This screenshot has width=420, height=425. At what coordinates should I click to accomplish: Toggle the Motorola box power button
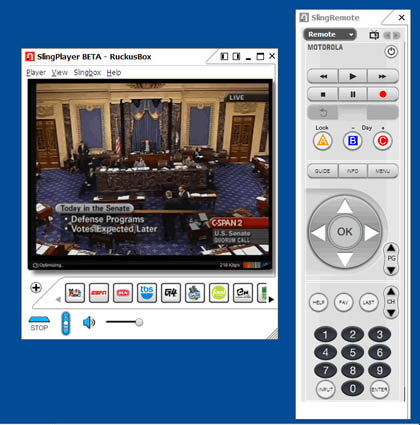[x=391, y=52]
